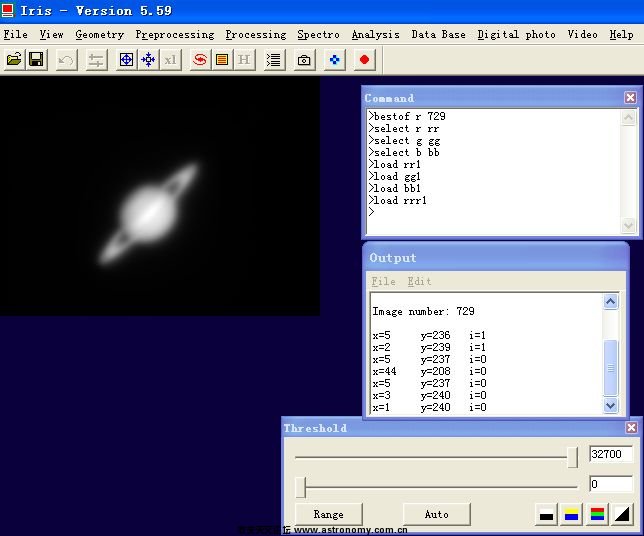
Task: Click the 'select b bb' command line
Action: pos(404,152)
